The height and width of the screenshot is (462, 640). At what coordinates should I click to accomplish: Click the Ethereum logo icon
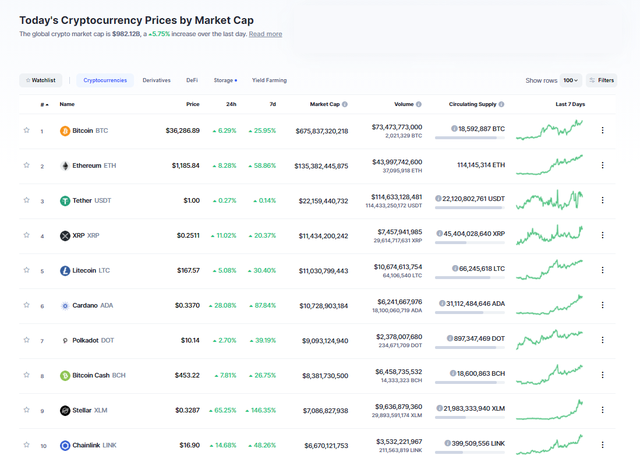tap(65, 165)
